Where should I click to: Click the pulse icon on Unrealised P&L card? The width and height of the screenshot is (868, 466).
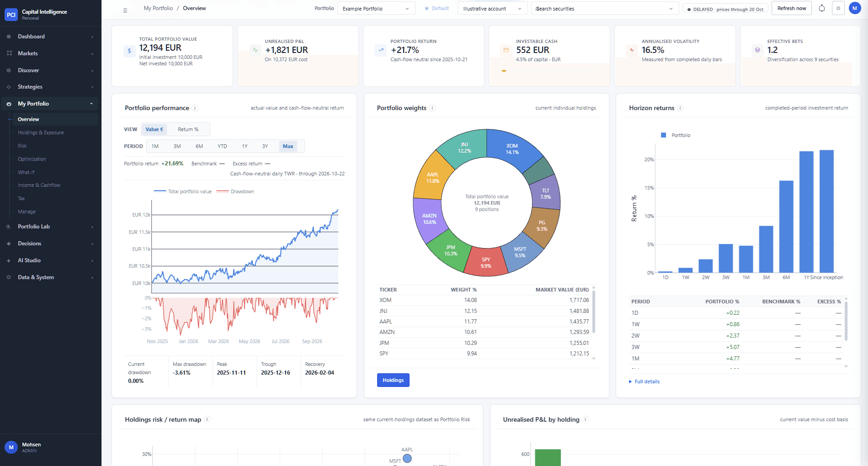click(x=255, y=50)
